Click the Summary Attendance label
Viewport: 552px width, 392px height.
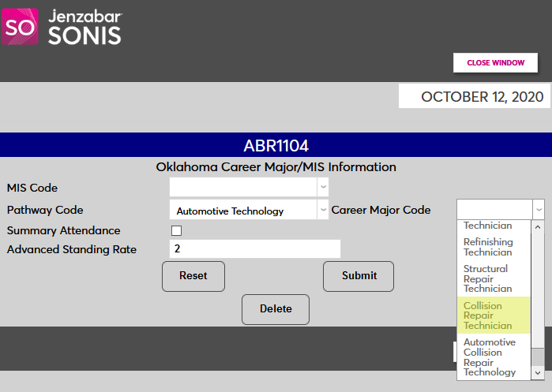(x=64, y=230)
